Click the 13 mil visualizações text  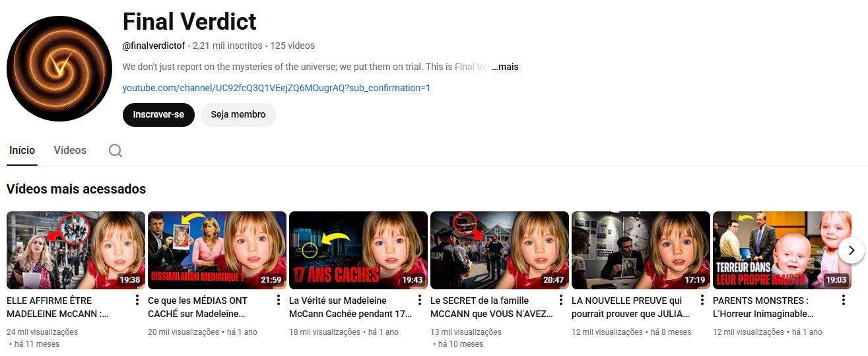[x=466, y=332]
